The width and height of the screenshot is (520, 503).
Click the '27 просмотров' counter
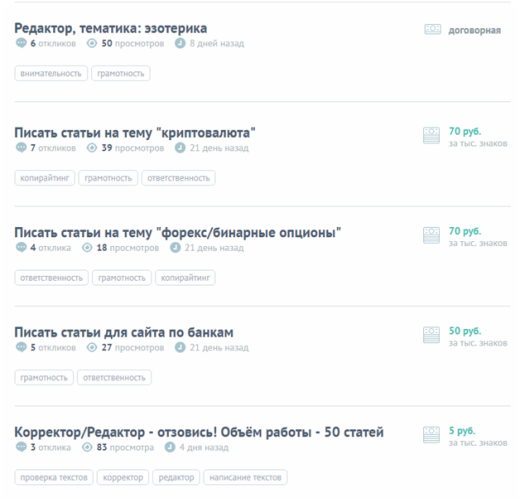click(x=133, y=348)
